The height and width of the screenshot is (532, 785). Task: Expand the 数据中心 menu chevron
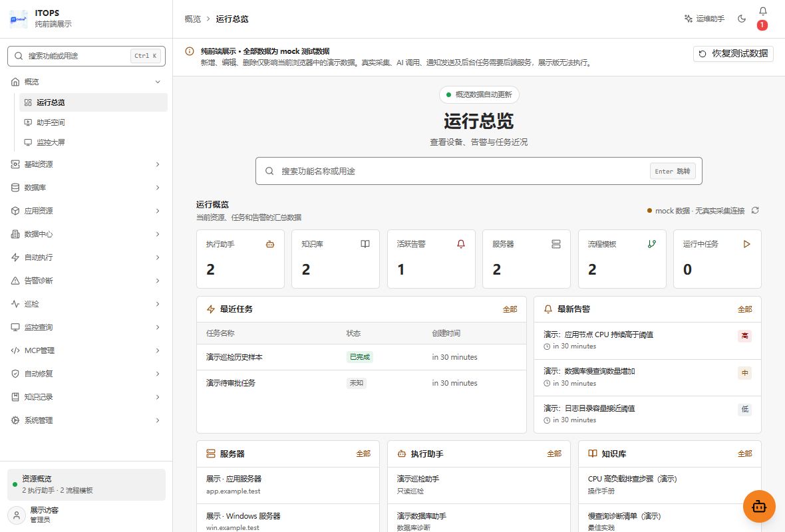(x=158, y=234)
